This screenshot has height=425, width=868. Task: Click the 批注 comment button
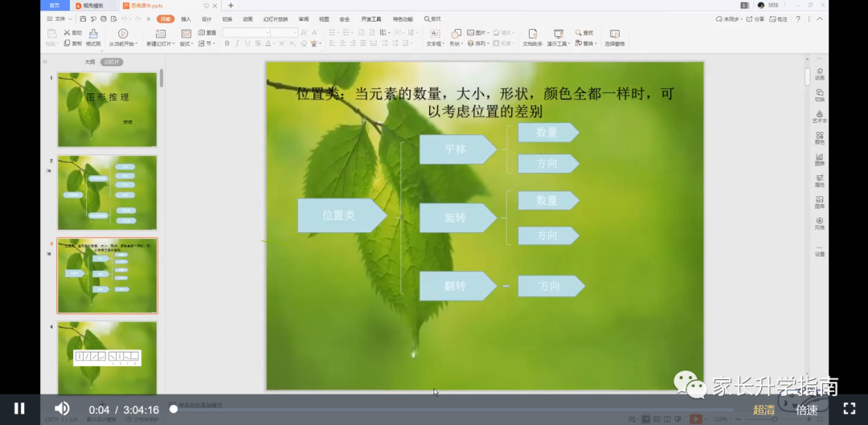pos(778,18)
